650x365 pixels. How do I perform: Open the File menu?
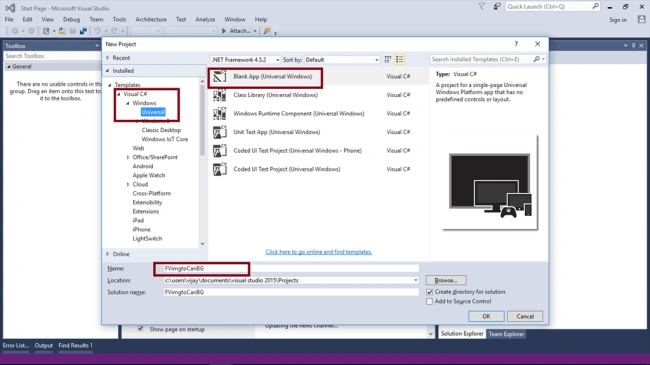9,19
